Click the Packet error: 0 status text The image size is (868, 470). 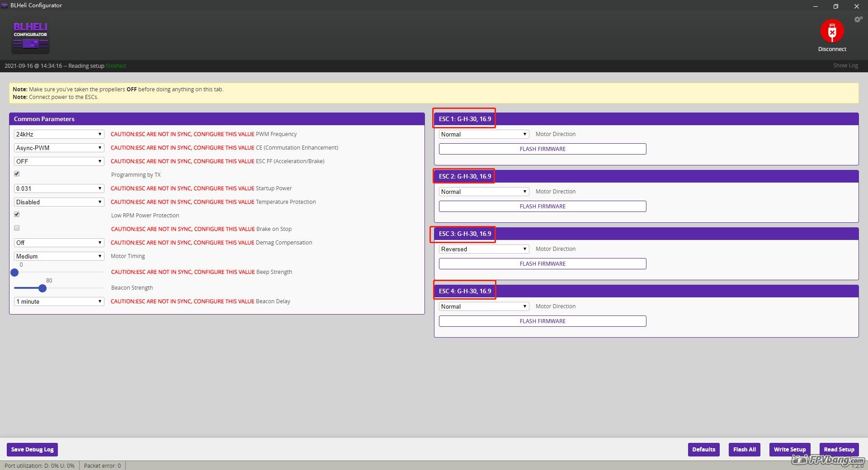click(x=102, y=465)
